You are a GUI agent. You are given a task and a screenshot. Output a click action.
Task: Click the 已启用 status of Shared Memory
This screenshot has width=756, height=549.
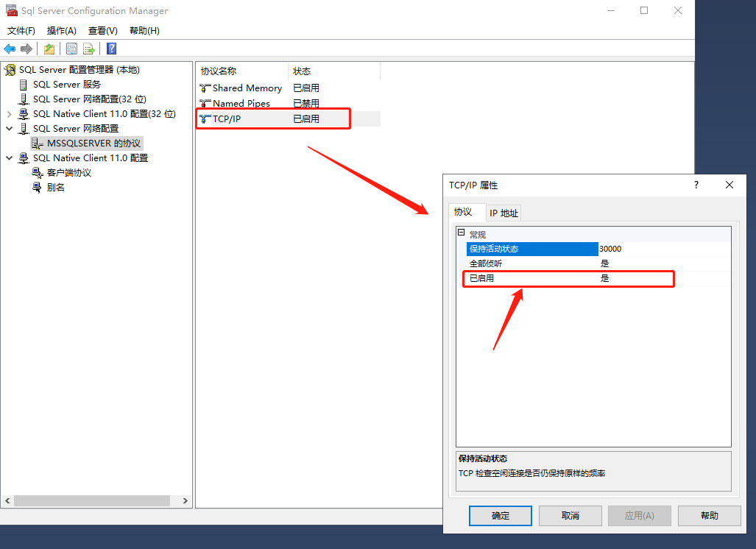pos(306,88)
